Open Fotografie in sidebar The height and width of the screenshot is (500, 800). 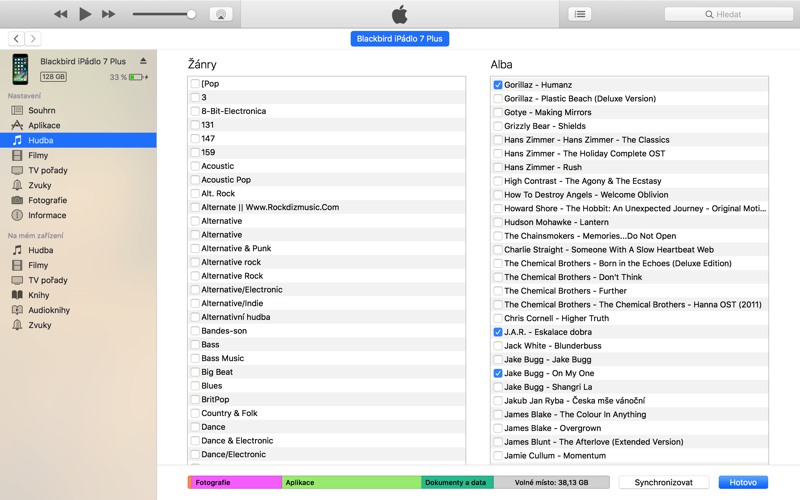click(47, 200)
